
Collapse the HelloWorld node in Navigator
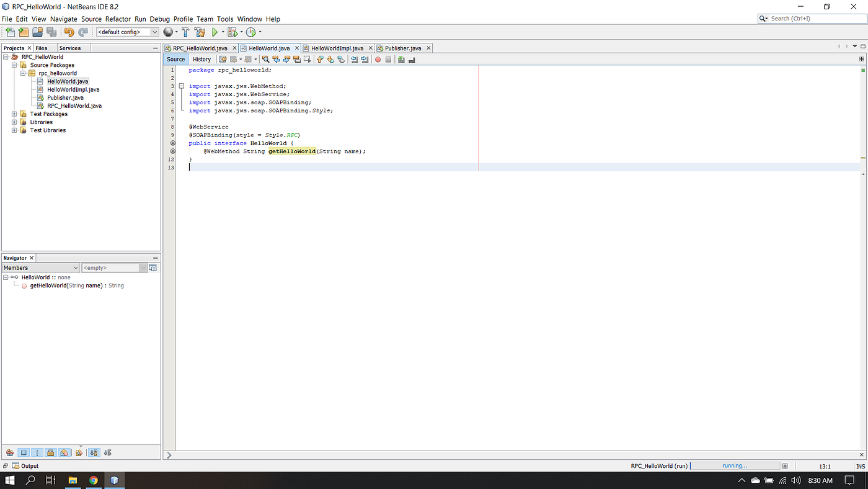6,277
